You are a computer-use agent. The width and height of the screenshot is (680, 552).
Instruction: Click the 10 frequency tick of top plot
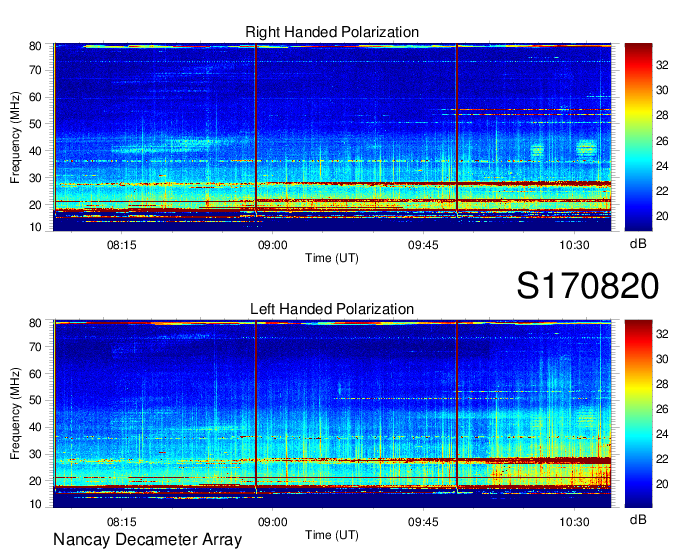click(35, 227)
